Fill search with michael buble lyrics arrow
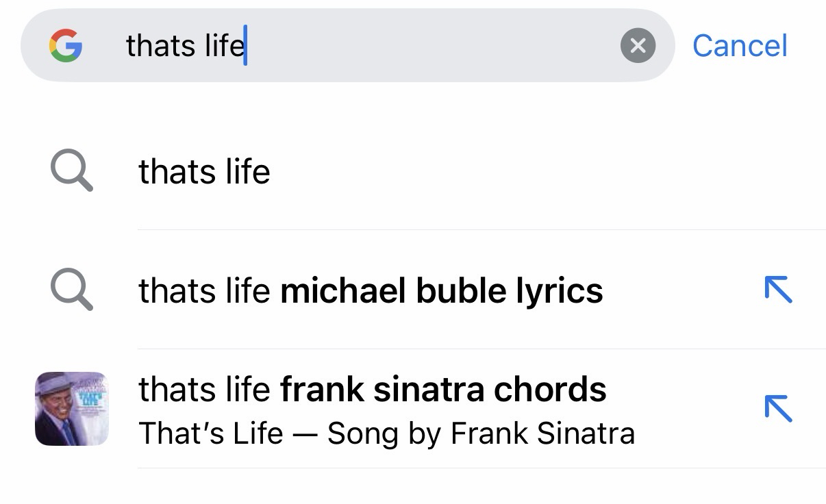 tap(778, 290)
